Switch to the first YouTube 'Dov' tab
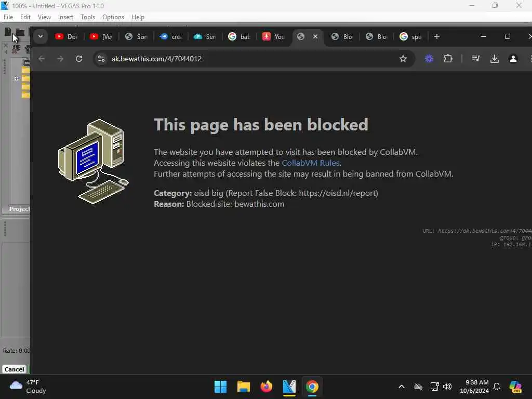Screen dimensions: 532x399 pyautogui.click(x=67, y=37)
